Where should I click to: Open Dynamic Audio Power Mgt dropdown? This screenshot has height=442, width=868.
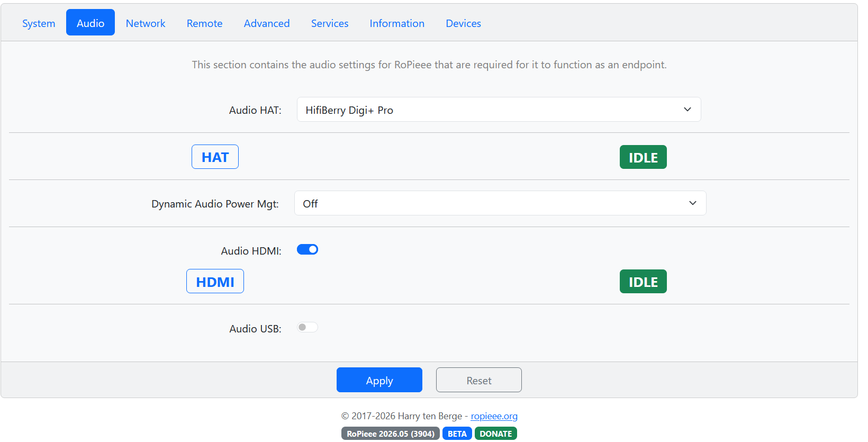pos(500,203)
